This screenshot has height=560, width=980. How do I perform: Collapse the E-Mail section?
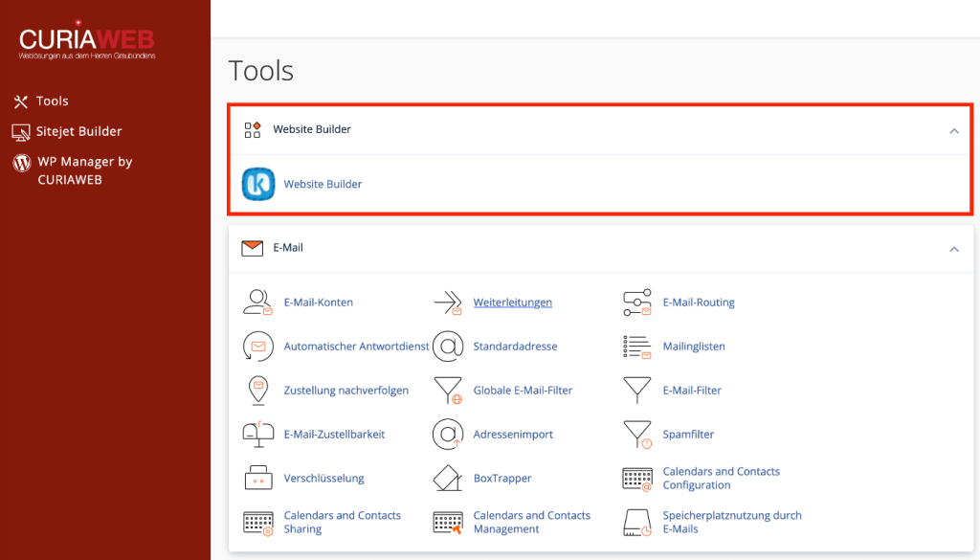(954, 249)
